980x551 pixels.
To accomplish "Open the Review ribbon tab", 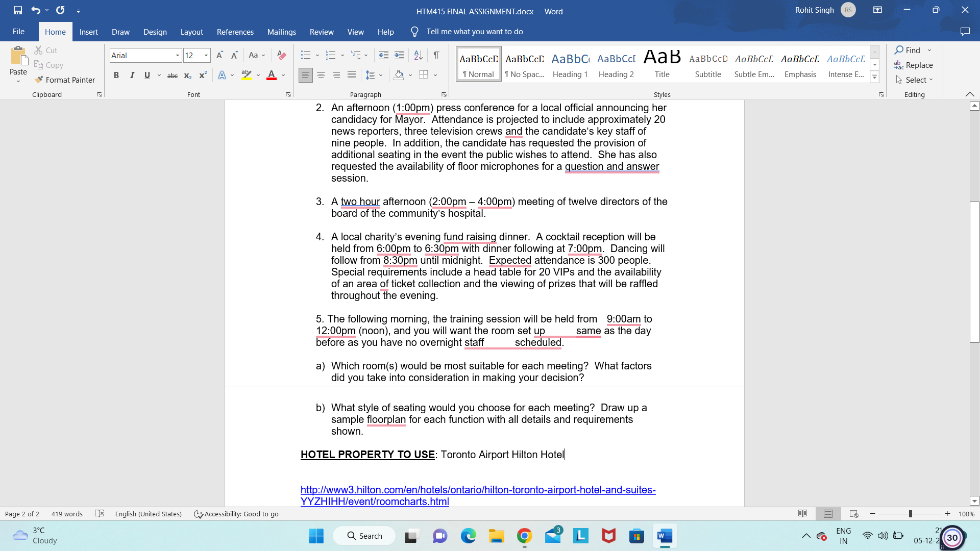I will point(322,32).
